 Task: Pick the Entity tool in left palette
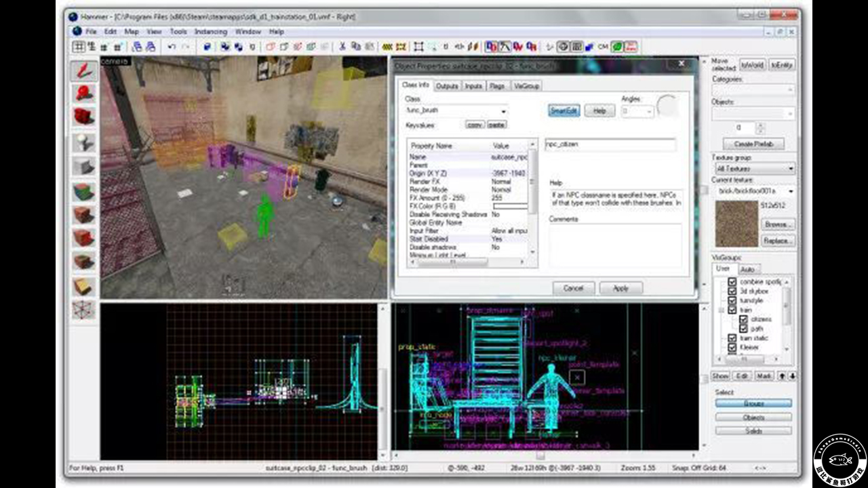point(84,142)
